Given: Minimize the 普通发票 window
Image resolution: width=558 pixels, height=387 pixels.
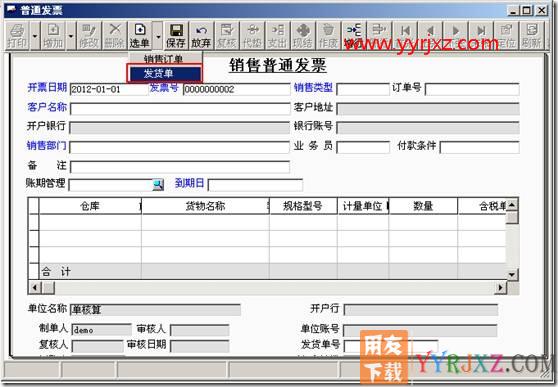Looking at the screenshot, I should point(513,10).
